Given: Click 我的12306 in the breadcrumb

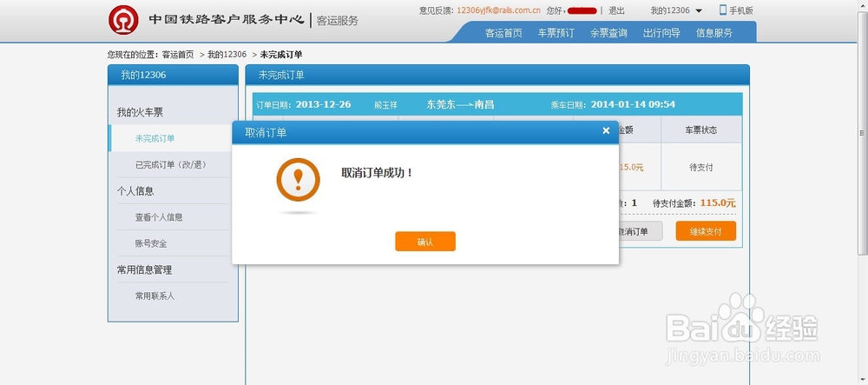Looking at the screenshot, I should pyautogui.click(x=227, y=54).
